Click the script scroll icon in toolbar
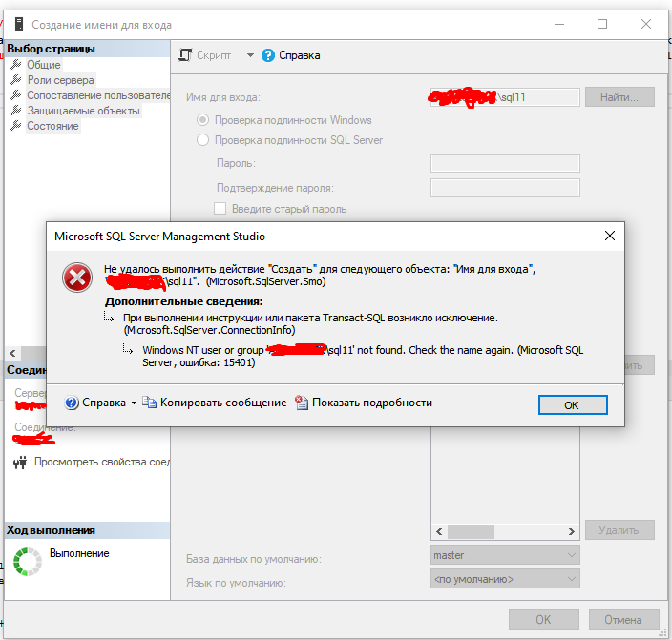The image size is (672, 640). pos(185,55)
